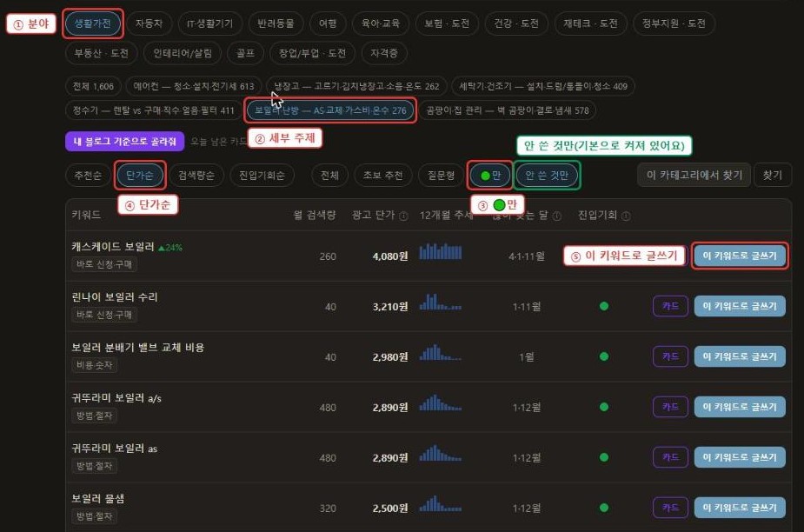Toggle the green-dot 만 filter

point(490,176)
